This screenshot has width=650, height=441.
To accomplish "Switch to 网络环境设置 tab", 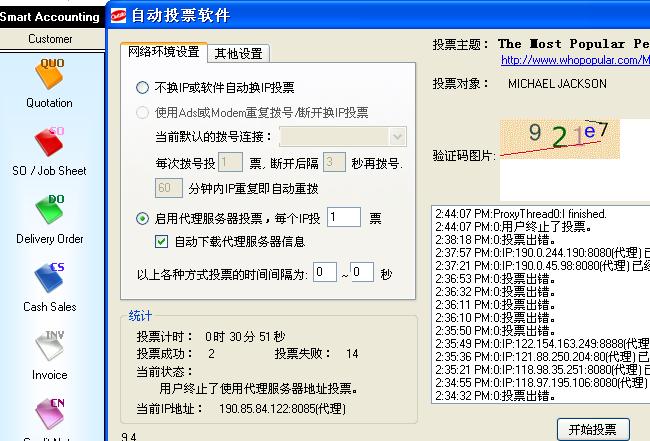I will pyautogui.click(x=164, y=52).
